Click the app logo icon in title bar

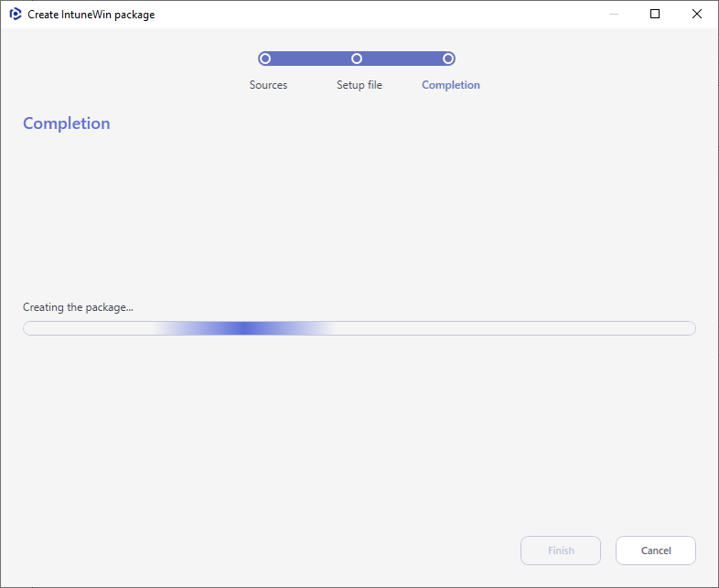coord(16,15)
